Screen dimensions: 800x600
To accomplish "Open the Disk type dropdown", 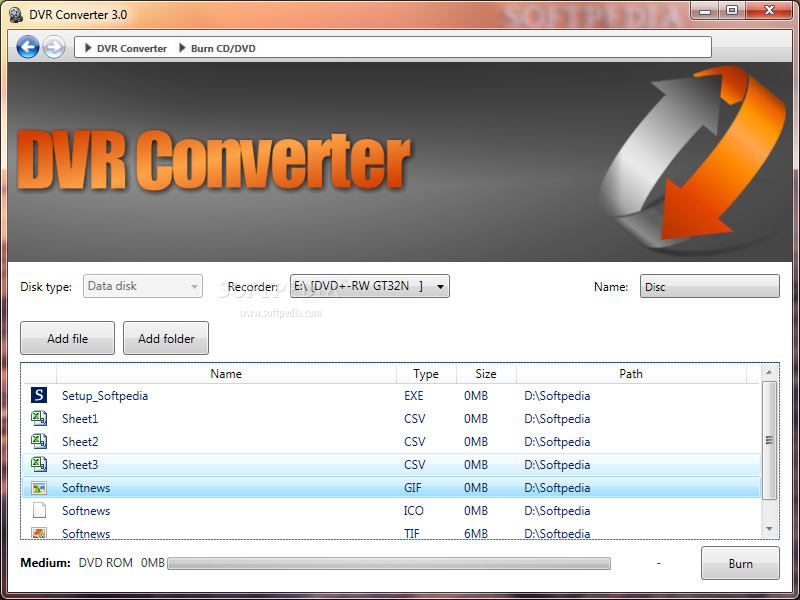I will 143,286.
